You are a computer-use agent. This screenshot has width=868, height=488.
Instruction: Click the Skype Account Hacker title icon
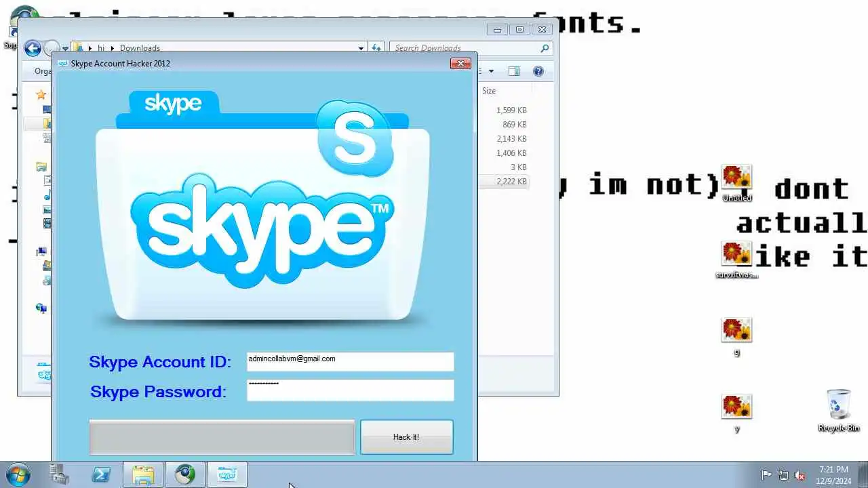coord(62,64)
